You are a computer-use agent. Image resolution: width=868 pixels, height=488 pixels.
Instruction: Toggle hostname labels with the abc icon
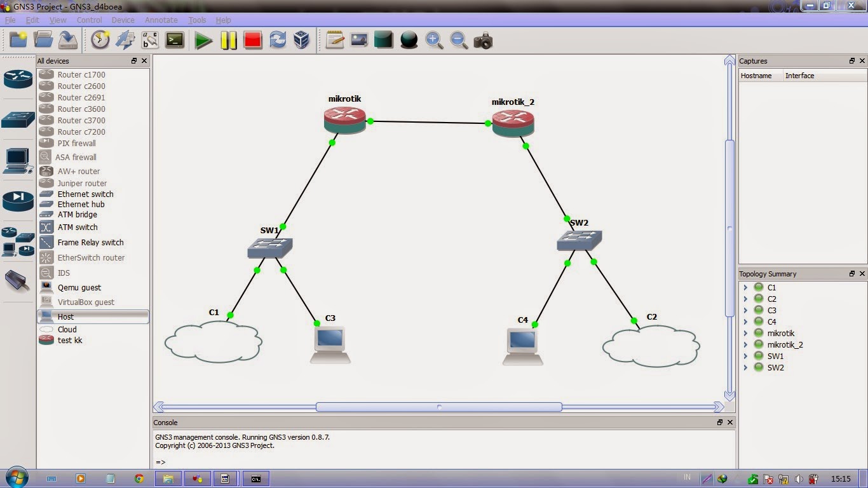pos(150,40)
